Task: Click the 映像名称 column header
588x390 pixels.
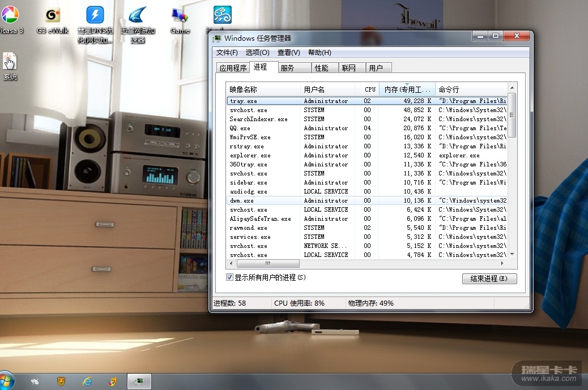Action: [x=263, y=89]
